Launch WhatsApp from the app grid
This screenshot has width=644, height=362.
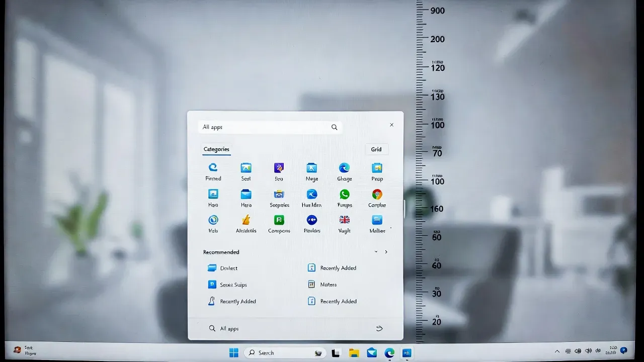(x=344, y=195)
